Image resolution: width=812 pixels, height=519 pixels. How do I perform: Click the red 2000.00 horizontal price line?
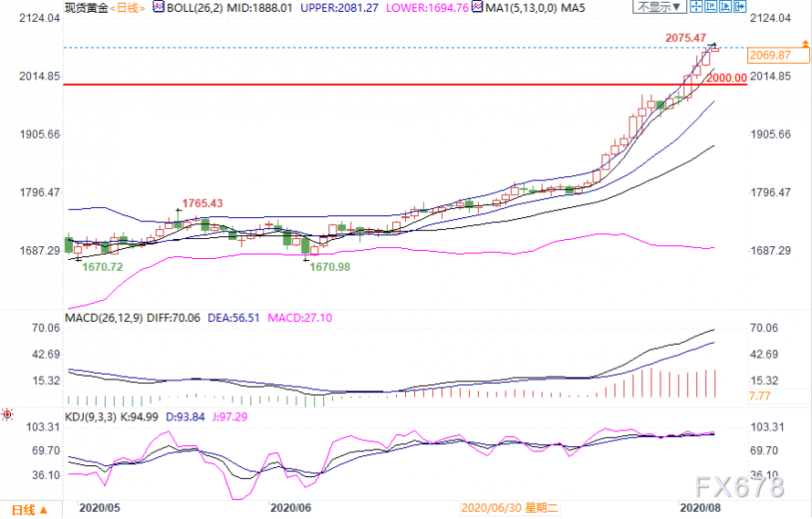[x=405, y=85]
